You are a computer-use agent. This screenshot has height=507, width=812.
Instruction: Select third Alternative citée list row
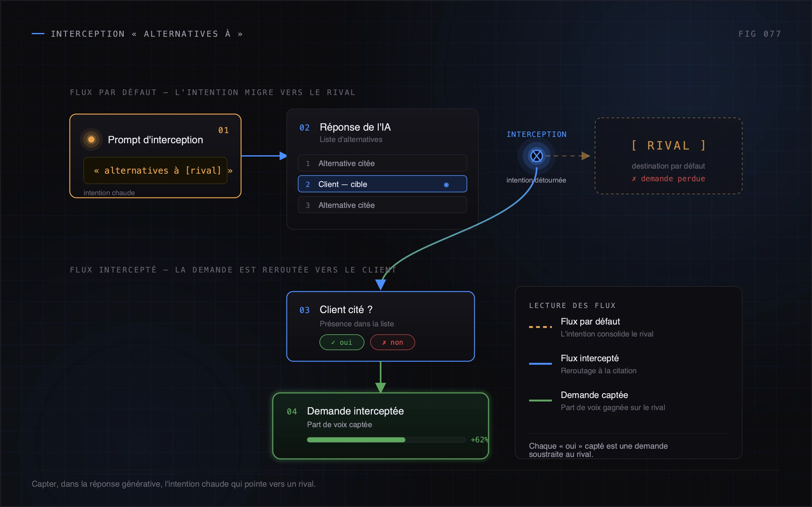[x=383, y=205]
